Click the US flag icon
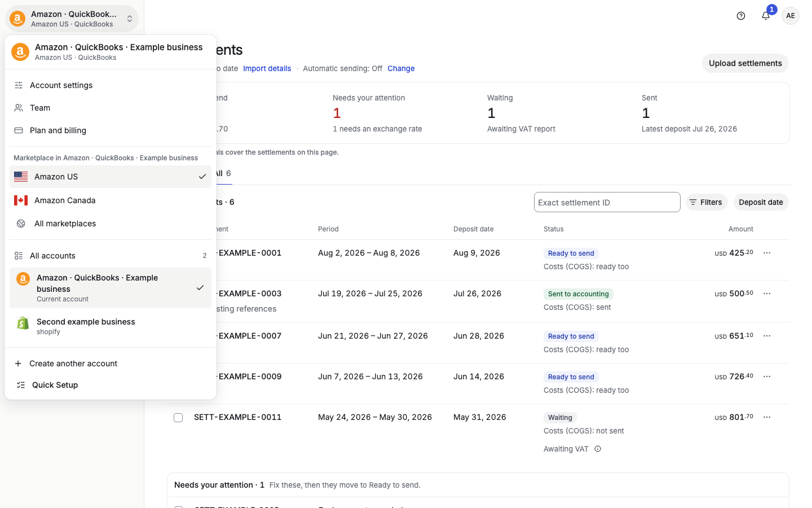The image size is (812, 508). 21,177
